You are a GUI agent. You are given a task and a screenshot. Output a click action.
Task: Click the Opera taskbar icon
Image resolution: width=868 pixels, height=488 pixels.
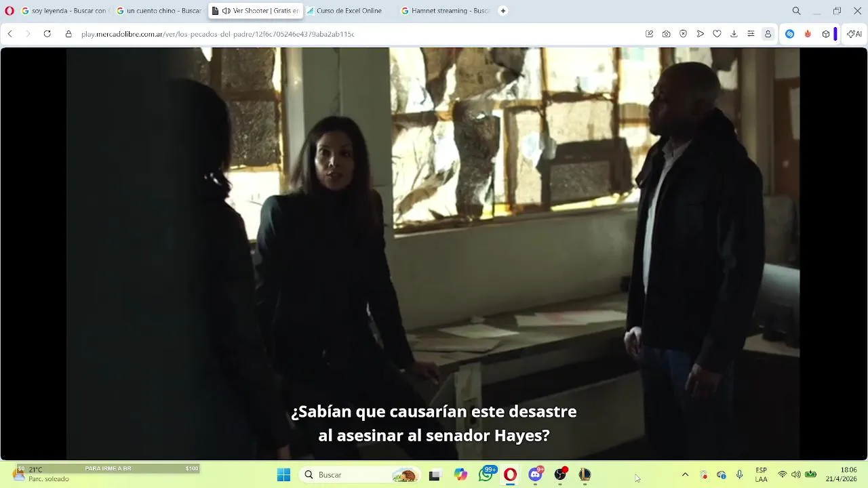[510, 474]
